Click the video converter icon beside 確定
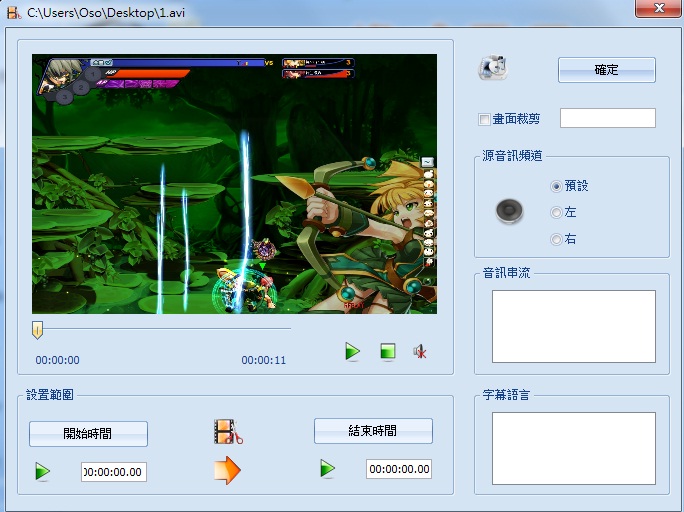The width and height of the screenshot is (684, 512). (x=493, y=68)
